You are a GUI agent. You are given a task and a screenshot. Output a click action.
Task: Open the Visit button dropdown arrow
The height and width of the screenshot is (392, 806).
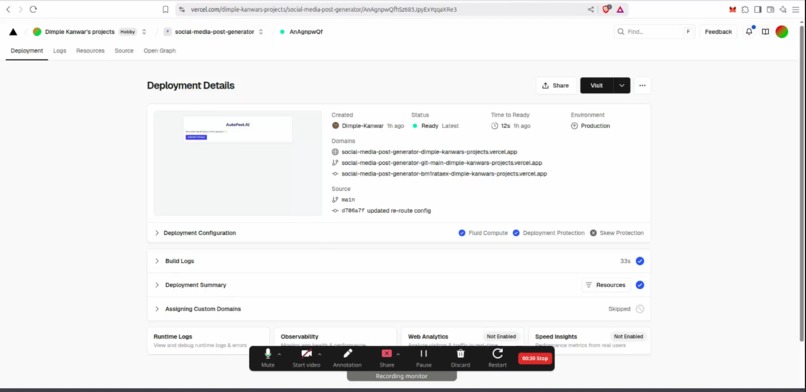click(622, 86)
